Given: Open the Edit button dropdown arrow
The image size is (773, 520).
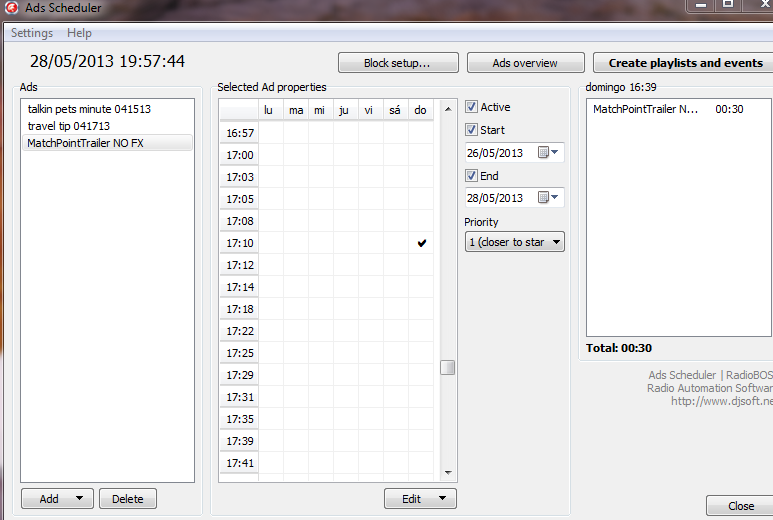Looking at the screenshot, I should (x=442, y=498).
